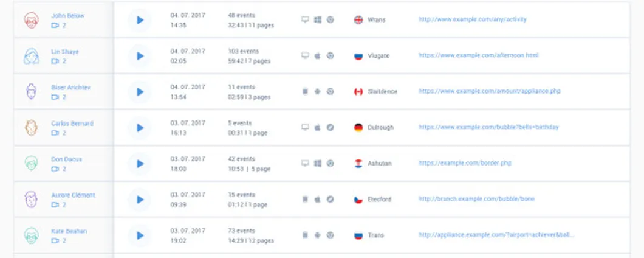Screen dimensions: 644x258
Task: Click the German flag next to Dulrough
Action: click(x=358, y=128)
